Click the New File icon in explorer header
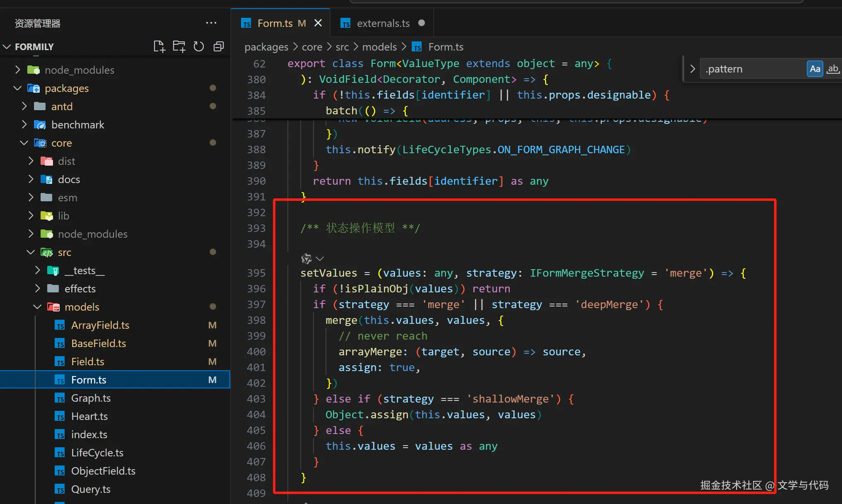Screen dimensions: 842x504 [x=159, y=46]
